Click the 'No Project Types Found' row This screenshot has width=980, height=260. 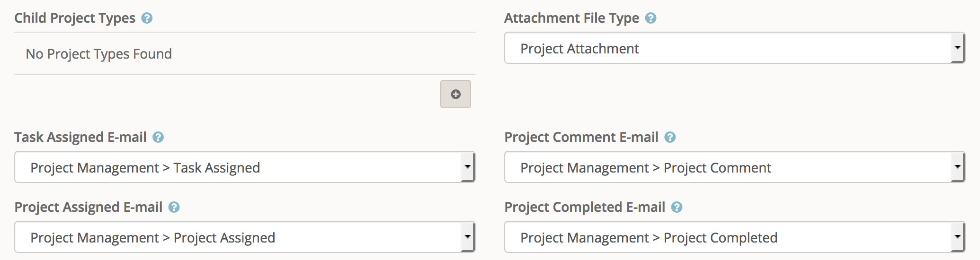click(x=245, y=53)
